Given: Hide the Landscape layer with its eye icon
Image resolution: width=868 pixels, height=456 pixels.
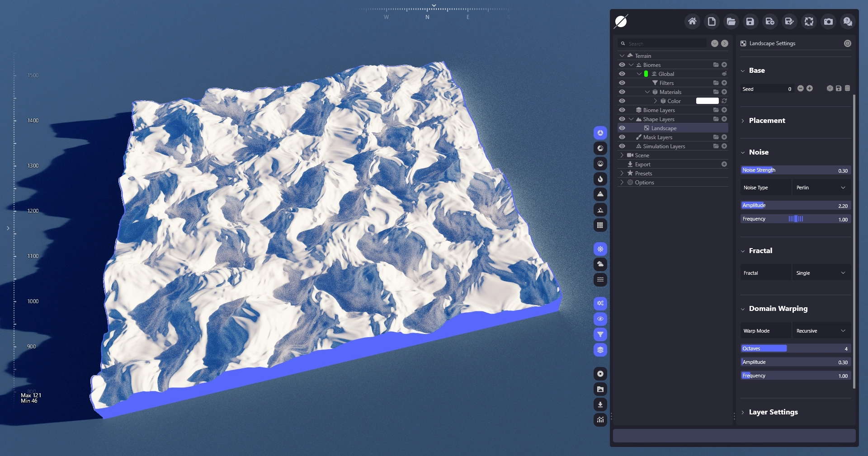Looking at the screenshot, I should (x=622, y=128).
